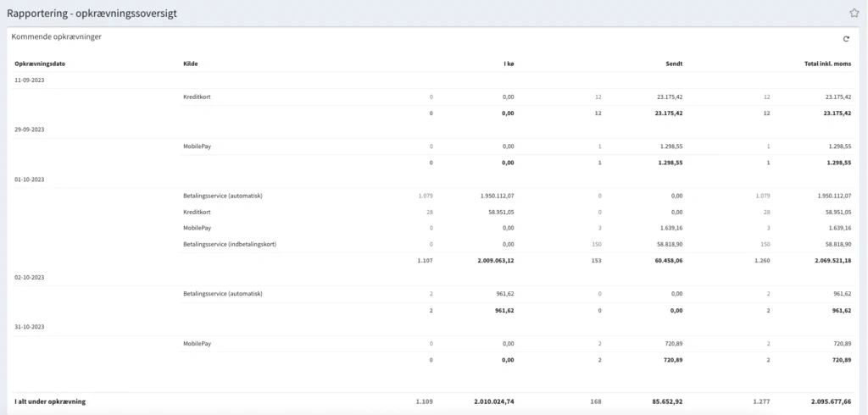Refresh the Kommende opkrævninger list

tap(846, 39)
